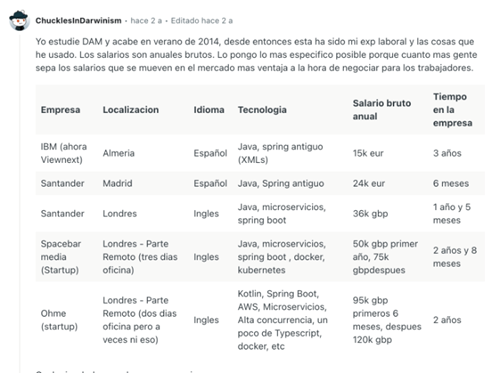Click the 'Editado hace 2 a' label
500x373 pixels.
(202, 21)
